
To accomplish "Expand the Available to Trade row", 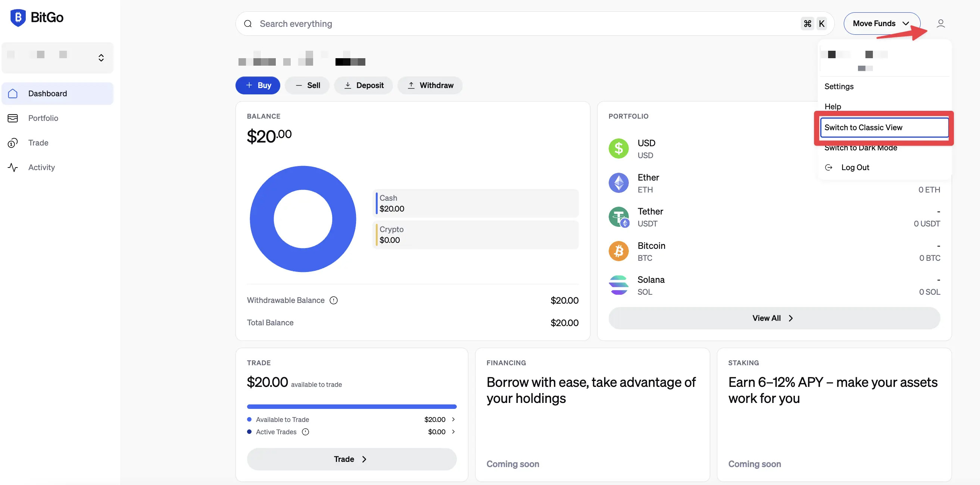I will point(453,419).
